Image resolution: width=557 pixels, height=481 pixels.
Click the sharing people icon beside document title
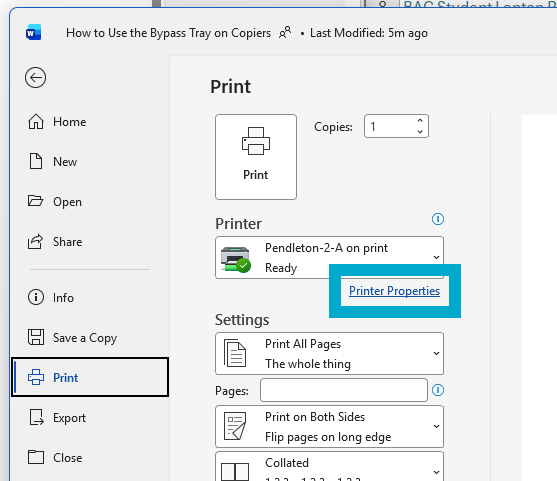pos(285,33)
